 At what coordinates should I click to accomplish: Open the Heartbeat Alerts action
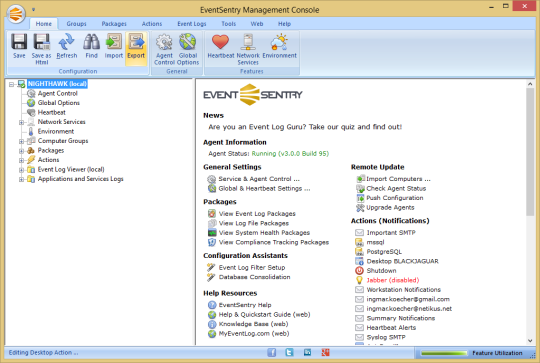[391, 328]
